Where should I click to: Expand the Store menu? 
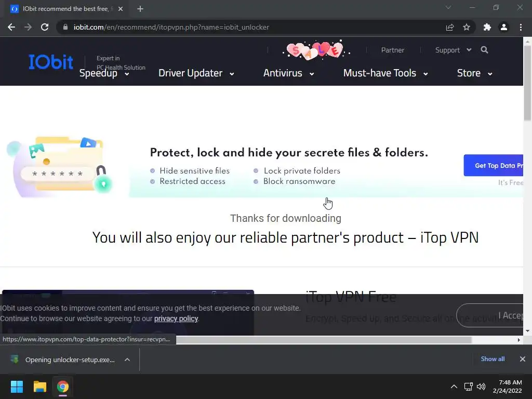pos(475,73)
